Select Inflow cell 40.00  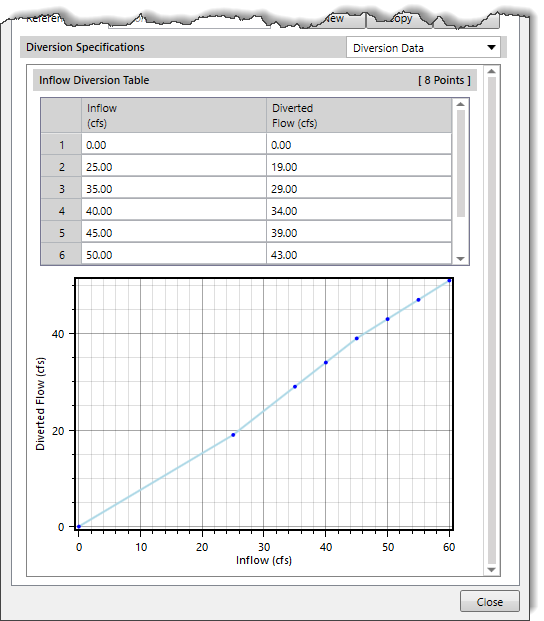tap(174, 211)
